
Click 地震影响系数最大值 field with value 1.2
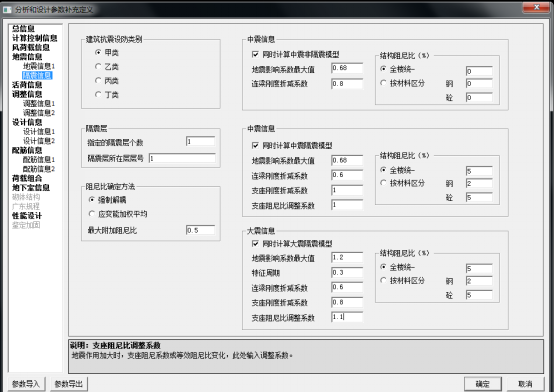347,257
